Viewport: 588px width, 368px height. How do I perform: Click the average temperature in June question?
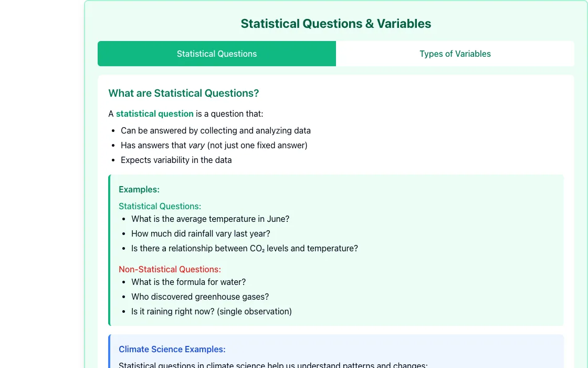pos(211,219)
